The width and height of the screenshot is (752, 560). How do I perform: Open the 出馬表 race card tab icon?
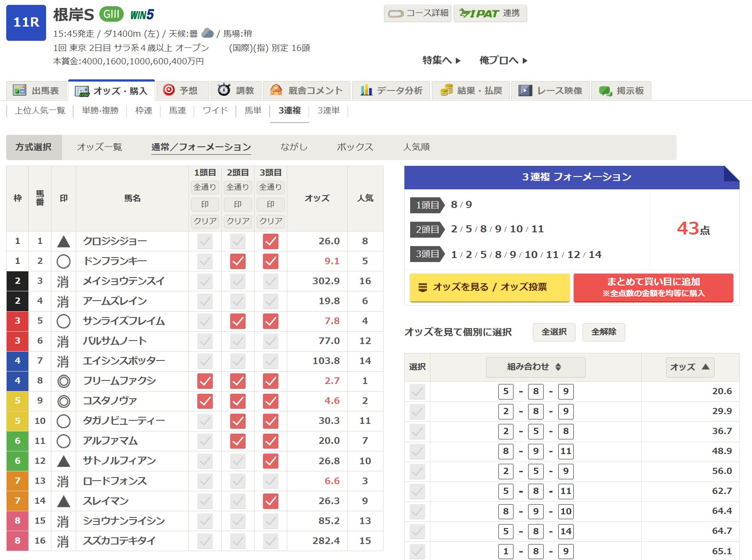click(x=20, y=90)
